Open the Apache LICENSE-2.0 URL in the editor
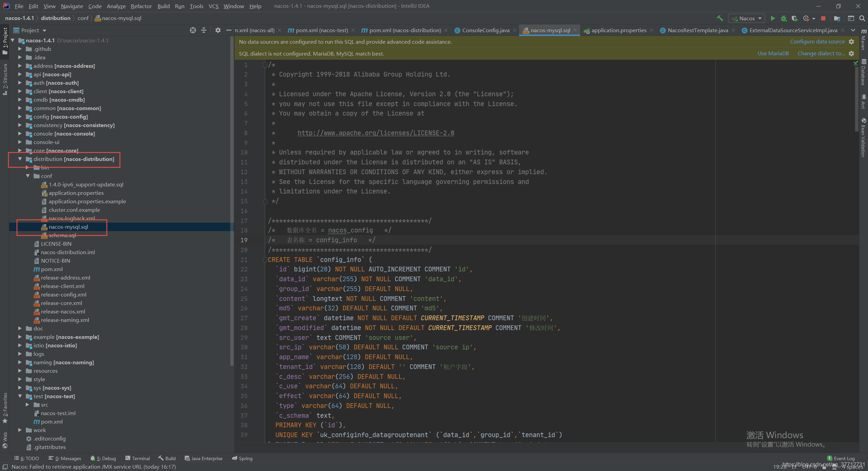Image resolution: width=868 pixels, height=471 pixels. point(376,133)
